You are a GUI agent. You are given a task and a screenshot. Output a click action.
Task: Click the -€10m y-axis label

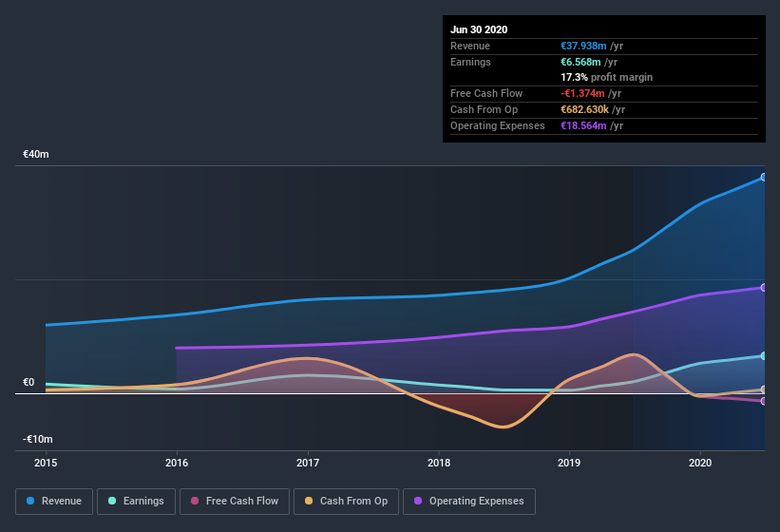(x=38, y=439)
